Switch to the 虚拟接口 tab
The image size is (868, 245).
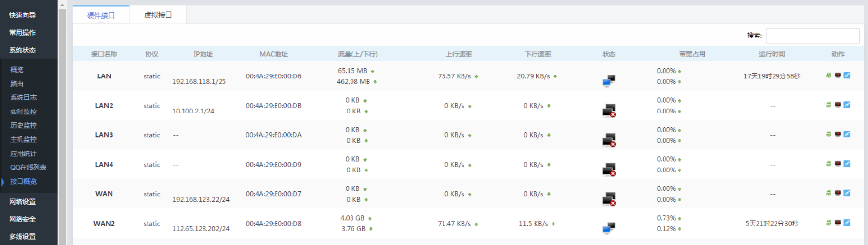click(x=158, y=15)
